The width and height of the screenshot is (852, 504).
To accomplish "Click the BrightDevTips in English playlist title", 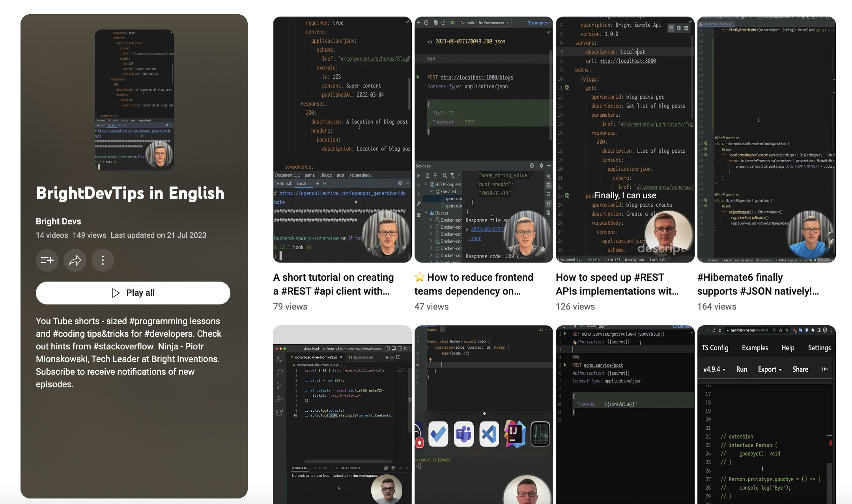I will point(130,193).
